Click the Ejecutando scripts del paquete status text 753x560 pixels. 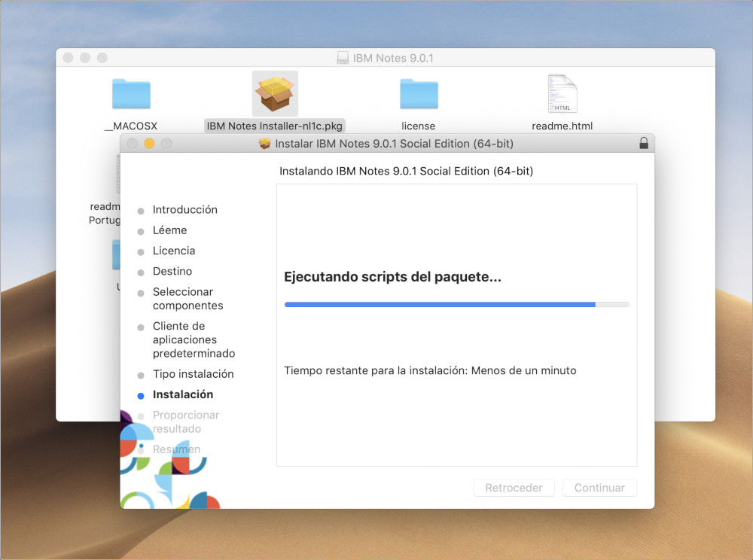(x=392, y=277)
